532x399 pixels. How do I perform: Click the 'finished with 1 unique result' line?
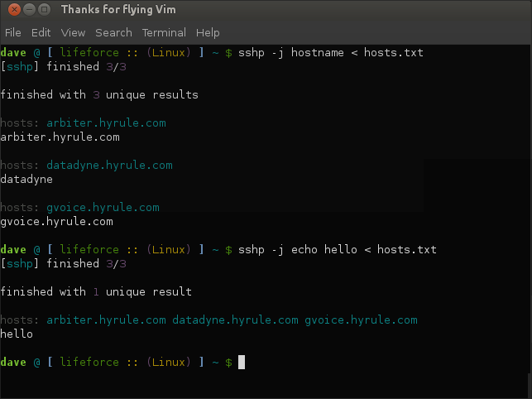click(96, 292)
